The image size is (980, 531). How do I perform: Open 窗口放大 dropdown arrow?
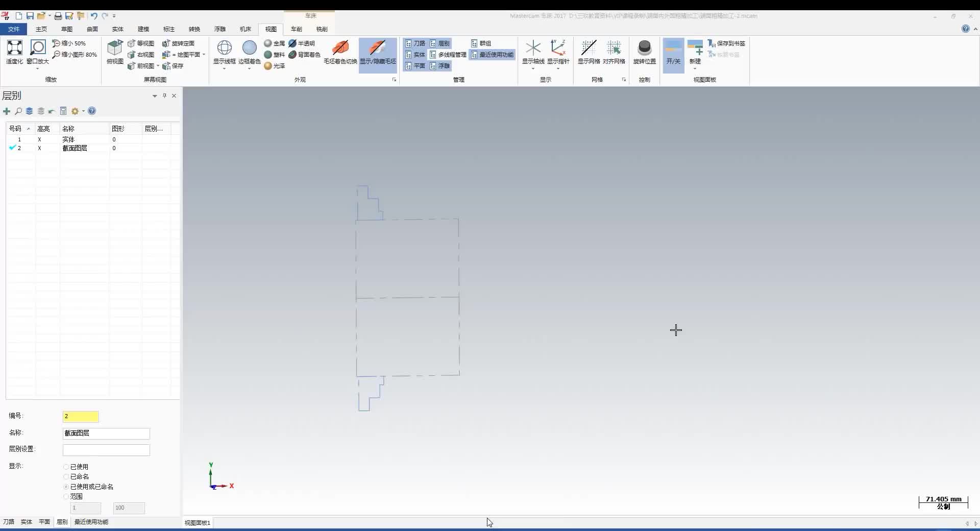coord(38,68)
